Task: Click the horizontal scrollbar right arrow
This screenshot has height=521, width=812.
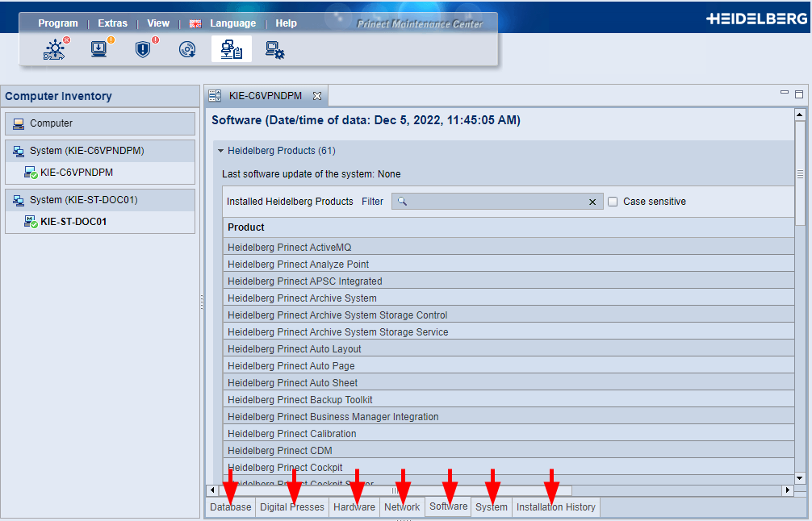Action: point(787,490)
